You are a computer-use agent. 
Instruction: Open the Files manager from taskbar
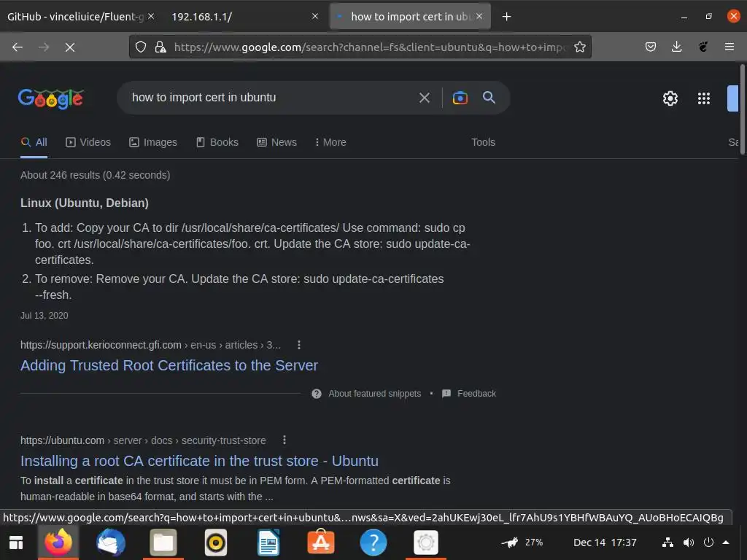tap(163, 542)
